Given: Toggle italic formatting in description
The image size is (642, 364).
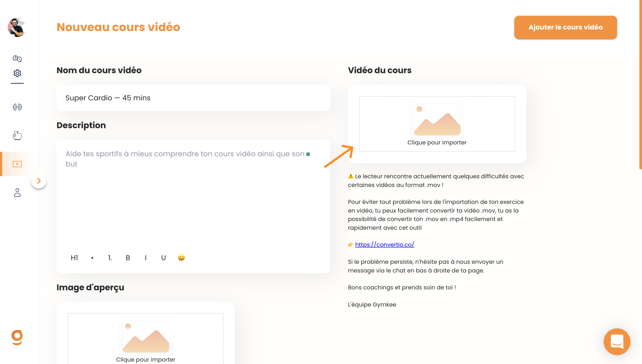Looking at the screenshot, I should click(146, 258).
